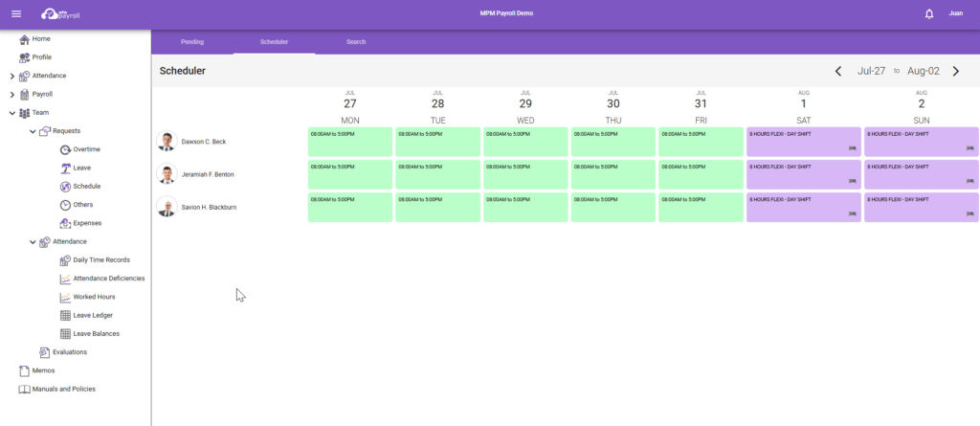Click the Jul-27 start date label
Screen dimensions: 980x426
pyautogui.click(x=871, y=71)
